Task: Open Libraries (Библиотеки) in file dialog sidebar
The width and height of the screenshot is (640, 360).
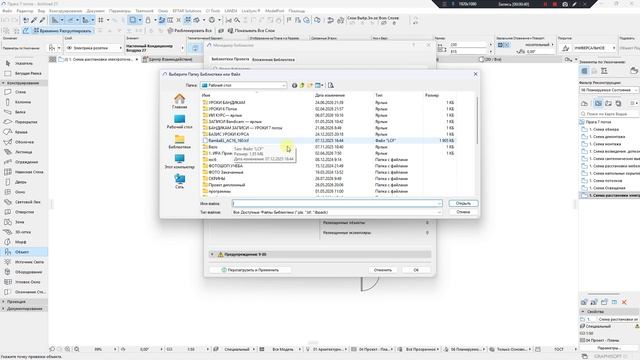Action: click(180, 142)
